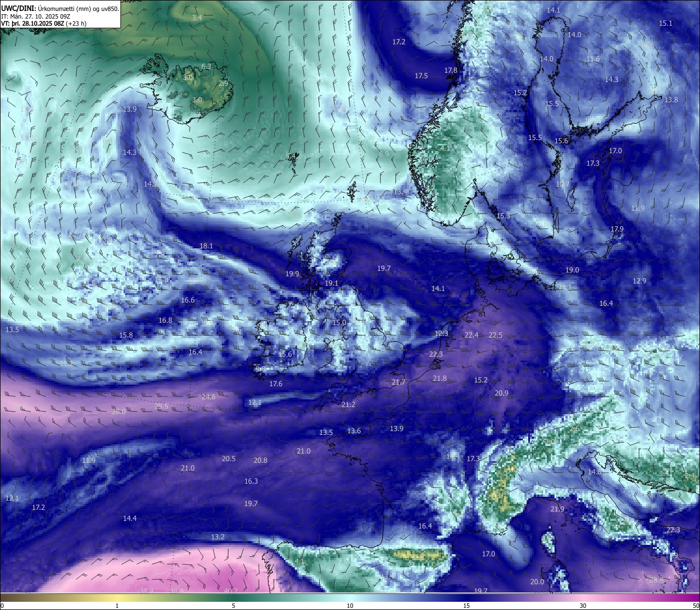The height and width of the screenshot is (610, 700).
Task: Click the map value 17.5
Action: coord(421,75)
